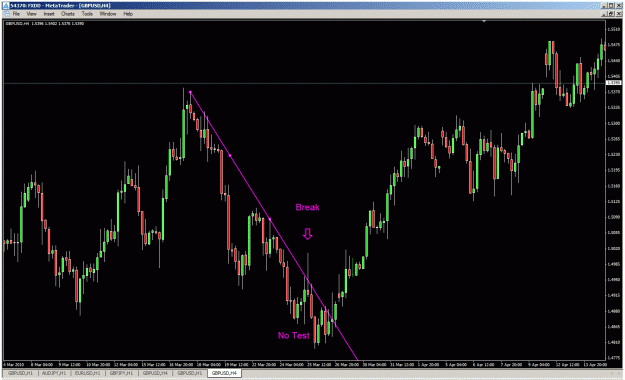The height and width of the screenshot is (380, 625).
Task: Open the File menu
Action: 16,14
